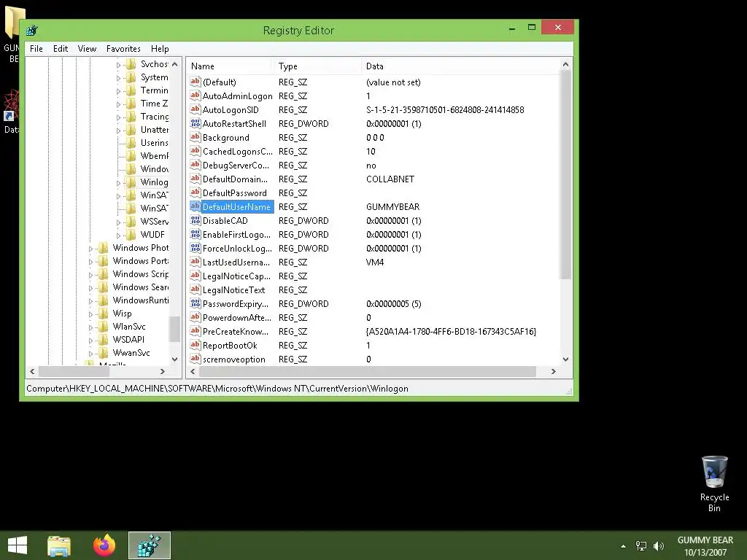Click the tree pane scroll right arrow

pyautogui.click(x=163, y=371)
